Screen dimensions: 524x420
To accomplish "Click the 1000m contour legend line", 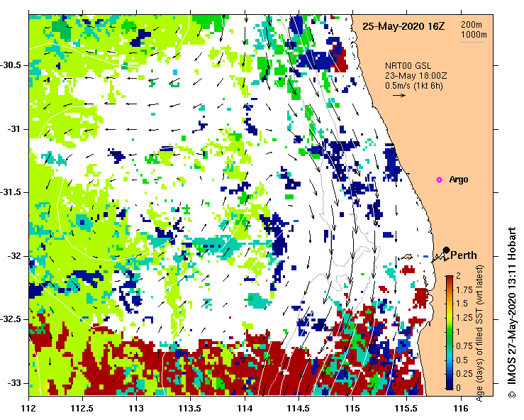I will coord(472,42).
